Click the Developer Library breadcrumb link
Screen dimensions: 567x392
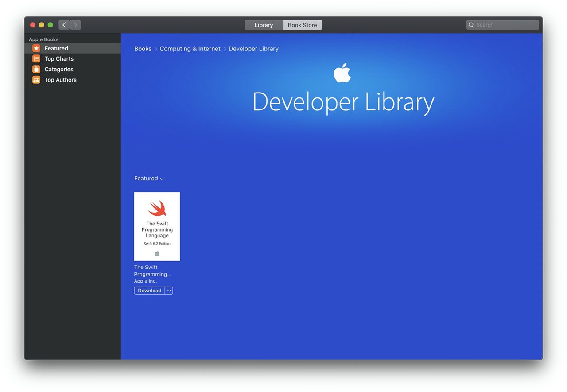click(253, 49)
